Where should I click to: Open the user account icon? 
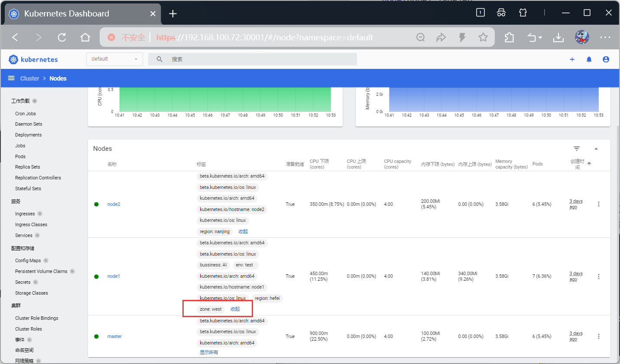pyautogui.click(x=606, y=59)
